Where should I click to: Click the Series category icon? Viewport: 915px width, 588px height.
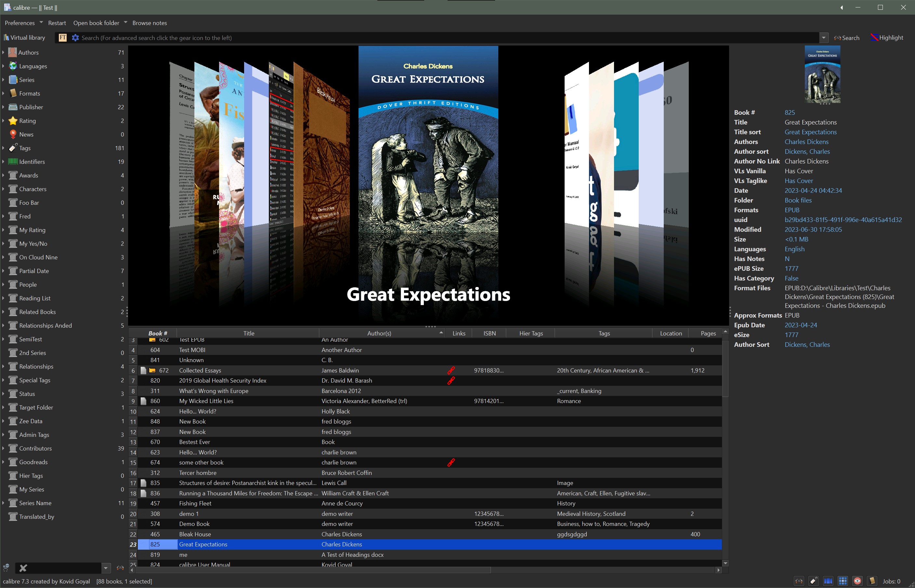tap(13, 80)
